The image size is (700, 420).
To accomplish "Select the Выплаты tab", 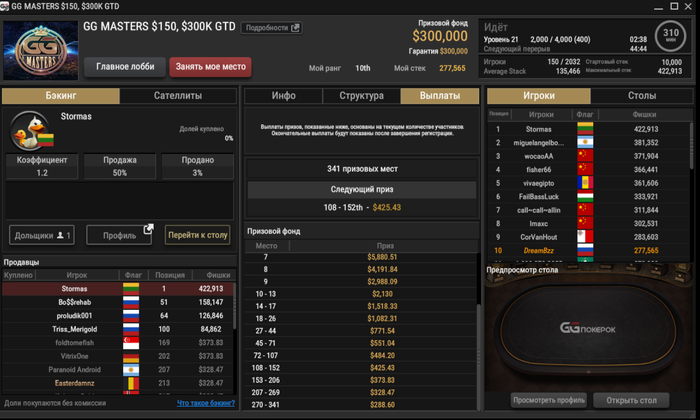I will tap(440, 96).
